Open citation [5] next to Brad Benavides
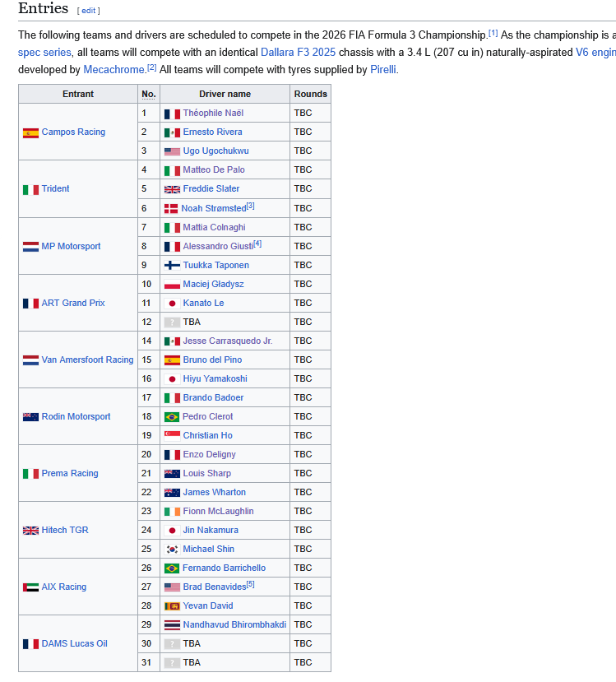The height and width of the screenshot is (682, 616). pos(250,585)
